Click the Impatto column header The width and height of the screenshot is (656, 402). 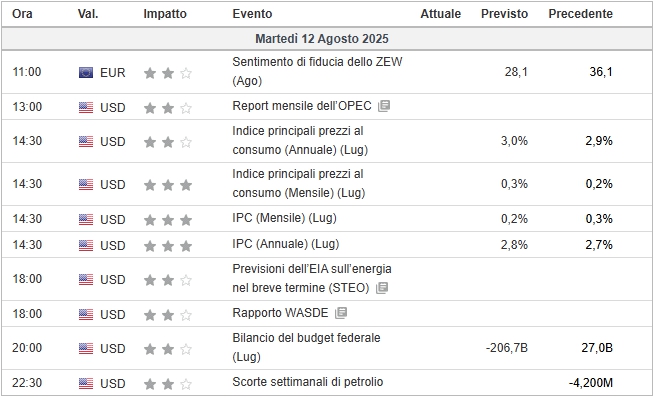[165, 14]
